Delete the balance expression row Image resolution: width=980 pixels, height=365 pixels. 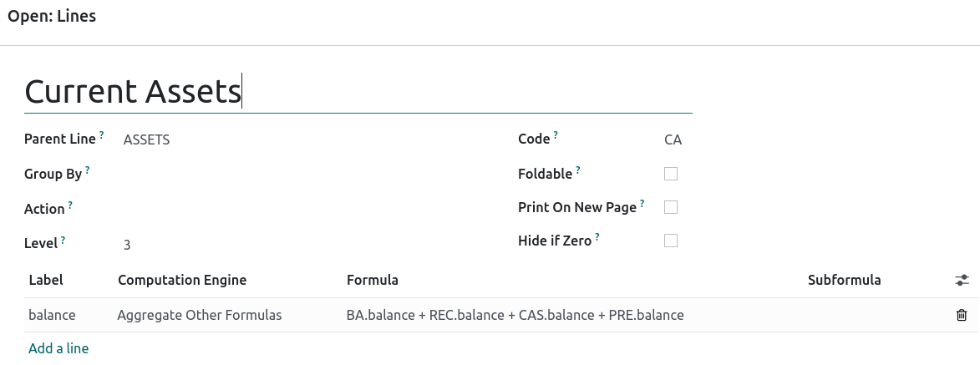pos(962,315)
